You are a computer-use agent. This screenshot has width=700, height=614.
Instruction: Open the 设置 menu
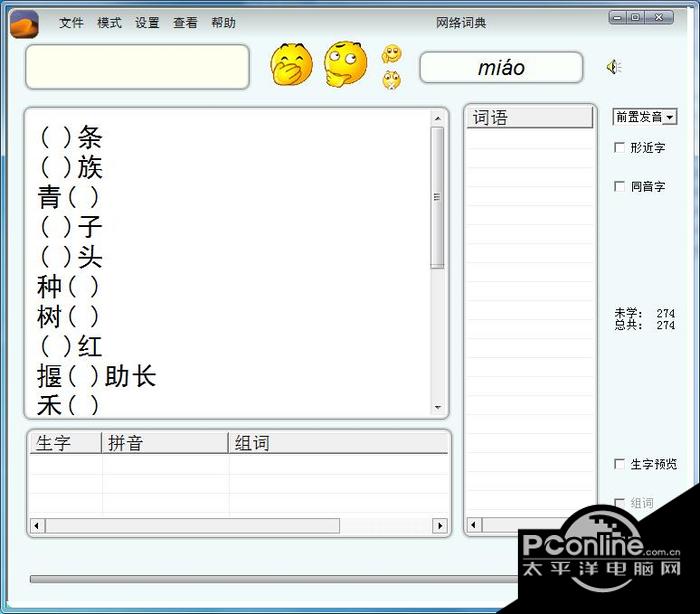click(147, 22)
